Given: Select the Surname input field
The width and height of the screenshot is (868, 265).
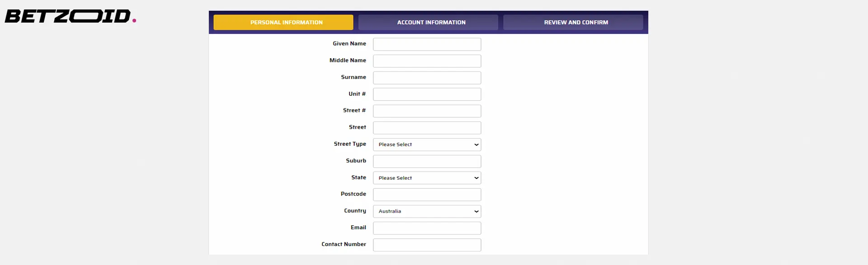Looking at the screenshot, I should (427, 78).
